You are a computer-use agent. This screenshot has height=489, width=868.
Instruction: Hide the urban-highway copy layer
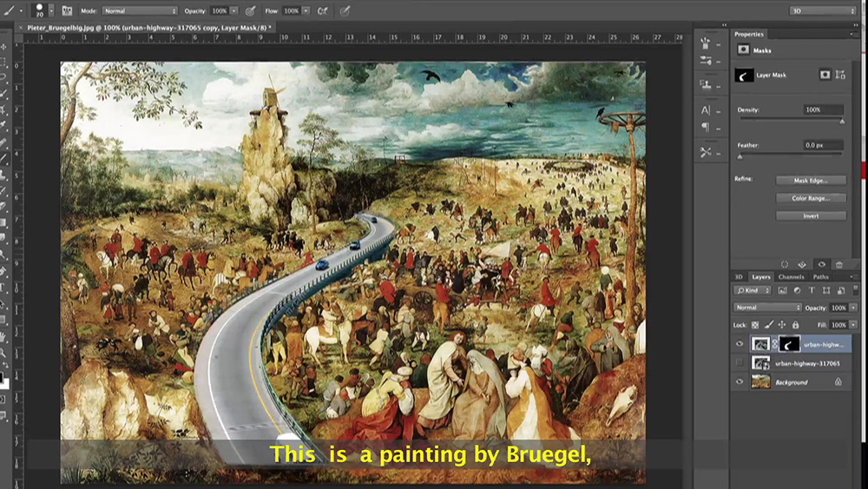coord(740,344)
